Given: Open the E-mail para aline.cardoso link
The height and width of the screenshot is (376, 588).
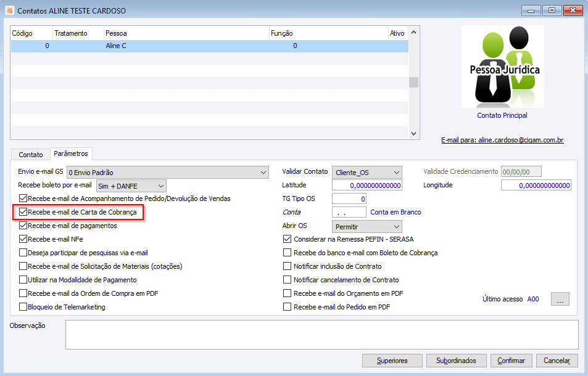Looking at the screenshot, I should pyautogui.click(x=502, y=140).
